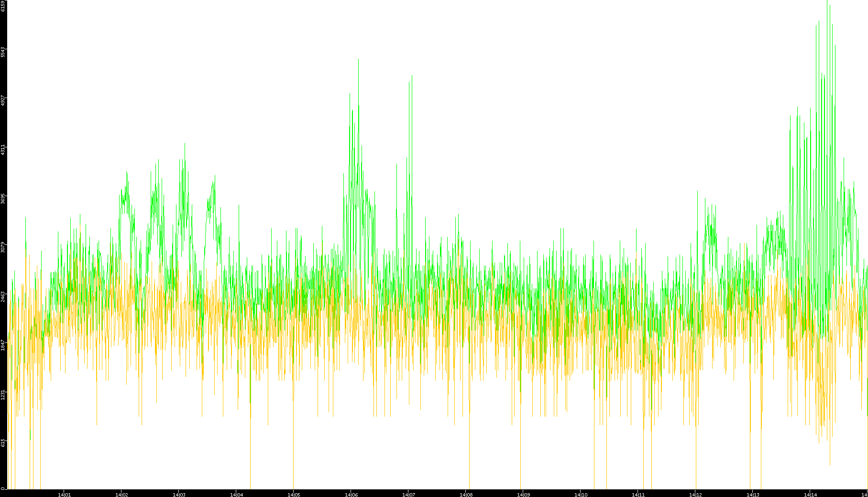Select the 14:06 time marker

pyautogui.click(x=351, y=495)
